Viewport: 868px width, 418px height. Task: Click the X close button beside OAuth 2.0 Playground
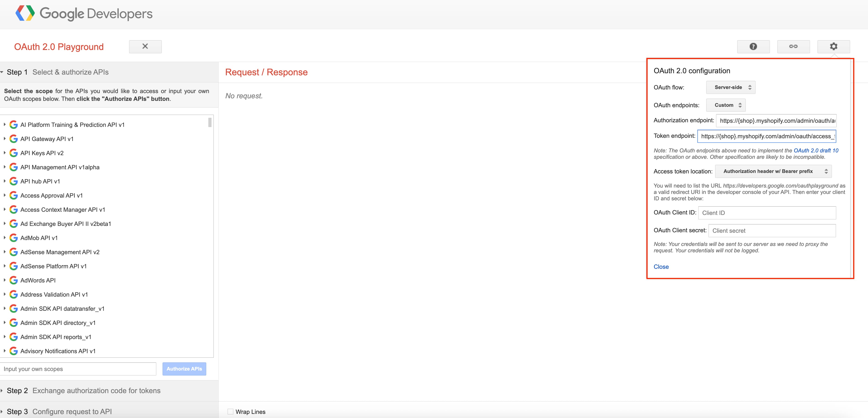pyautogui.click(x=145, y=47)
